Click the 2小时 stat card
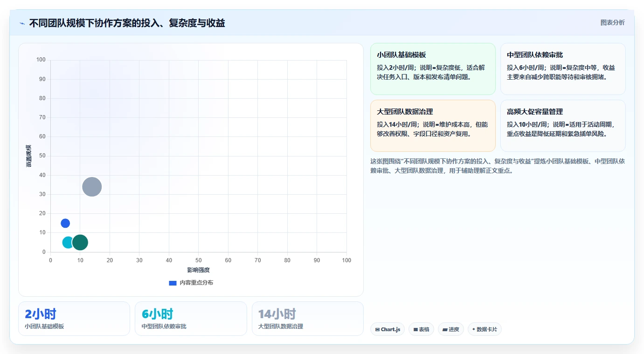Screen dimensions: 644x354 click(x=74, y=319)
